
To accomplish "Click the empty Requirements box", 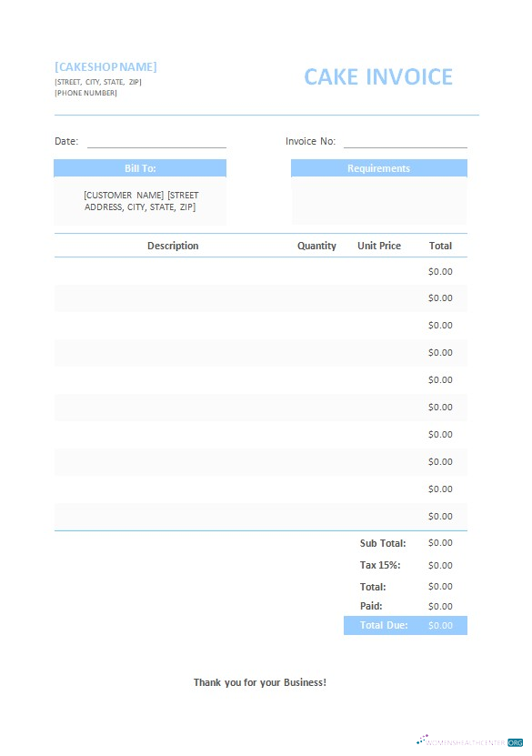I will tap(378, 200).
